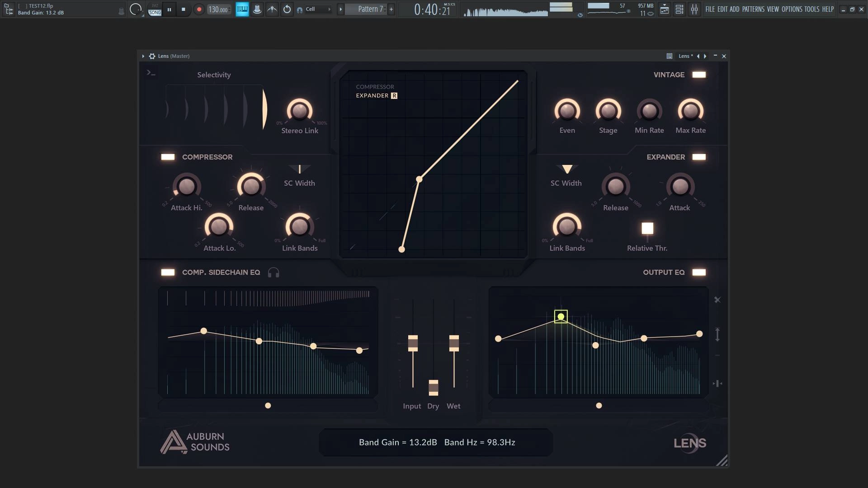Open the playlist view icon
The height and width of the screenshot is (488, 868).
click(x=665, y=9)
